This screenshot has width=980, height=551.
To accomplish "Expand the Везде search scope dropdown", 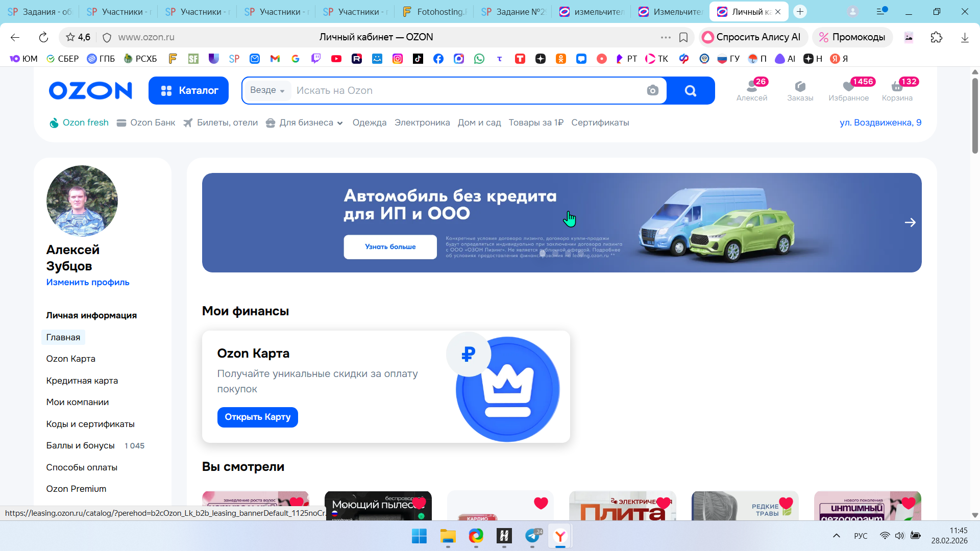I will pyautogui.click(x=267, y=90).
